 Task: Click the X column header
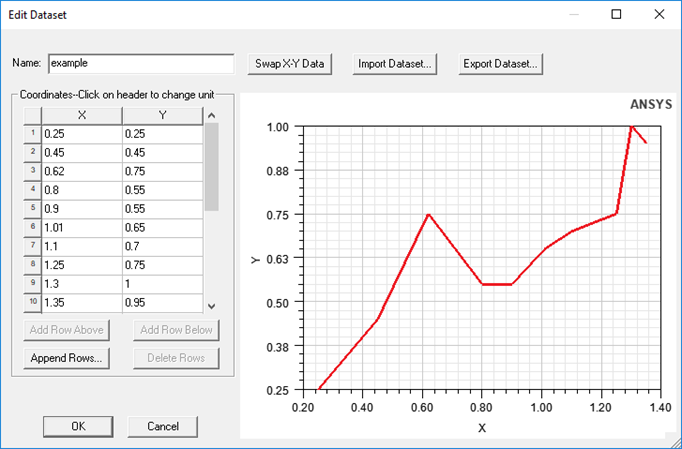[x=82, y=116]
